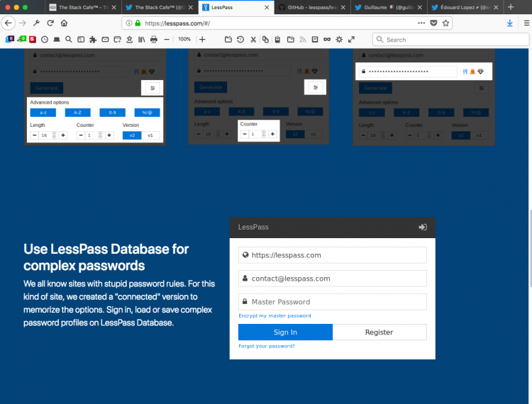Image resolution: width=532 pixels, height=404 pixels.
Task: Select the v1 version option
Action: coord(150,135)
